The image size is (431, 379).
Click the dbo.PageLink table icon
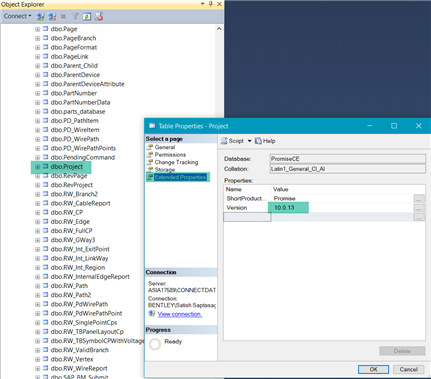[46, 56]
